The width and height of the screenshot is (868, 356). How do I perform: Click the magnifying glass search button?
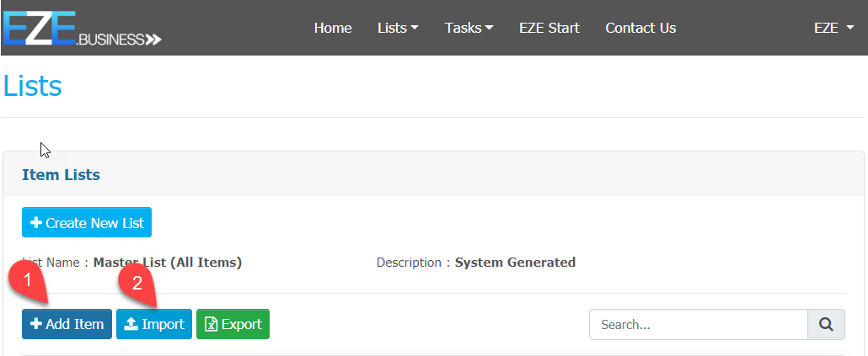826,324
